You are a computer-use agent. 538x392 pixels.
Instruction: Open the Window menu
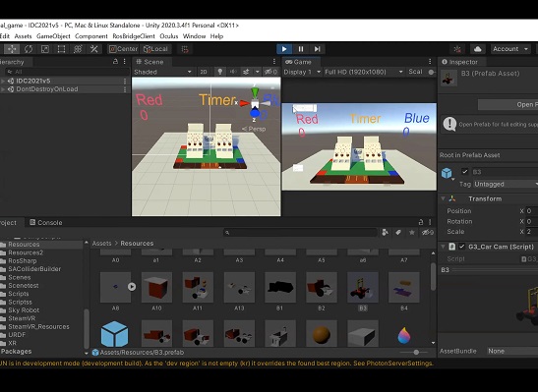pos(194,36)
